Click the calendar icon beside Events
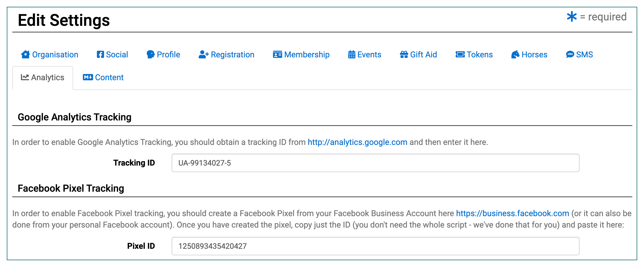644x267 pixels. point(352,54)
